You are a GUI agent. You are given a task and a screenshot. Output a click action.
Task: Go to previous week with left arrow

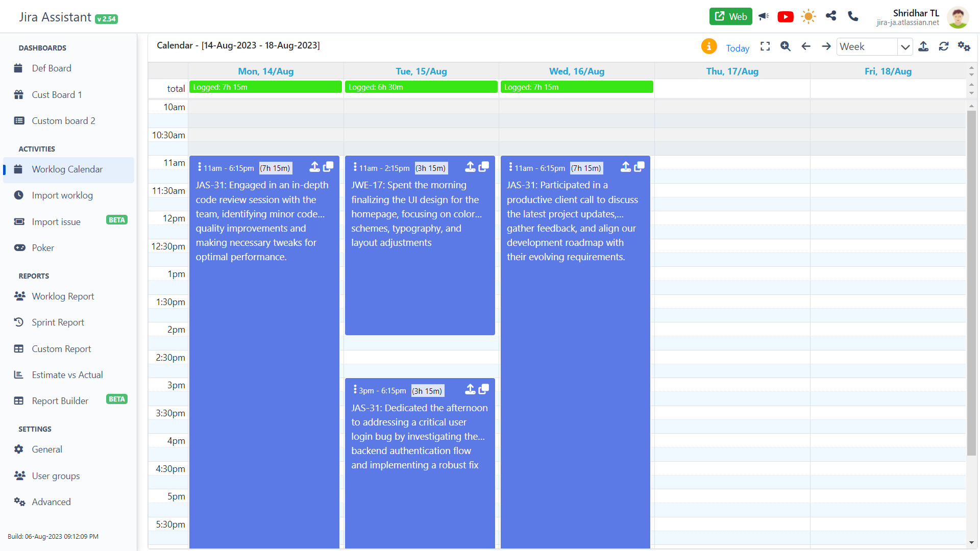pyautogui.click(x=806, y=46)
